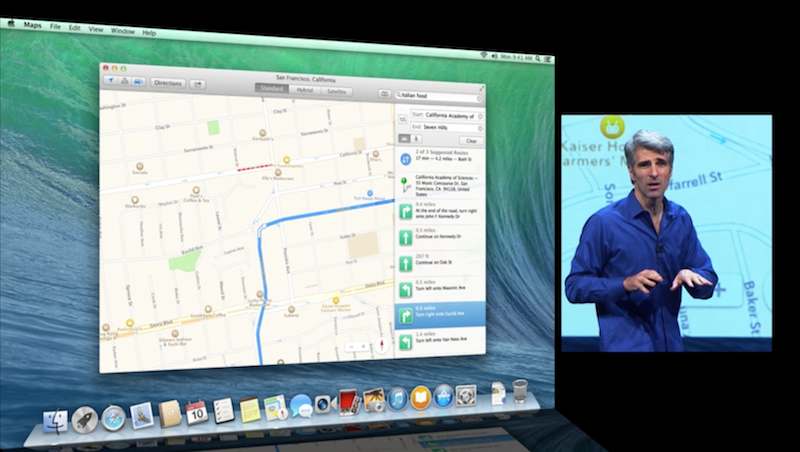Select the California Academy of Sciences start row
The image size is (800, 452).
coord(440,185)
